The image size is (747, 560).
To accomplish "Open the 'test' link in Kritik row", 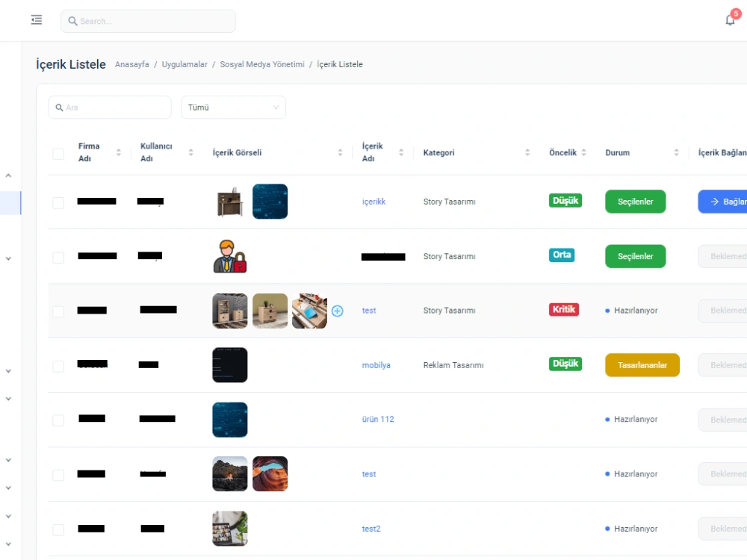I will tap(369, 311).
